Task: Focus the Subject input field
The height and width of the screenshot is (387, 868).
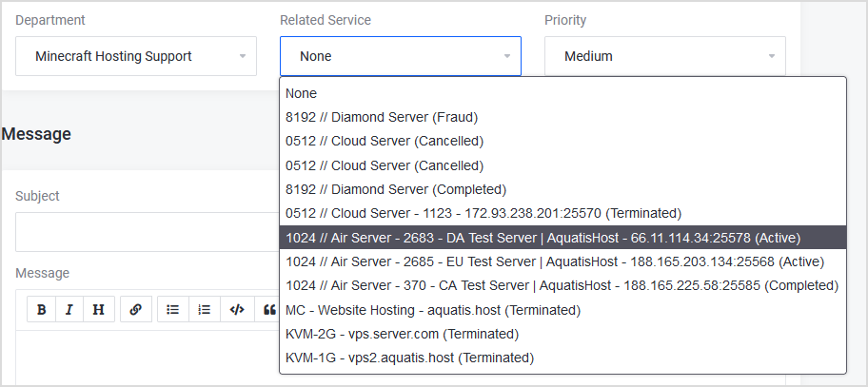Action: click(x=148, y=232)
